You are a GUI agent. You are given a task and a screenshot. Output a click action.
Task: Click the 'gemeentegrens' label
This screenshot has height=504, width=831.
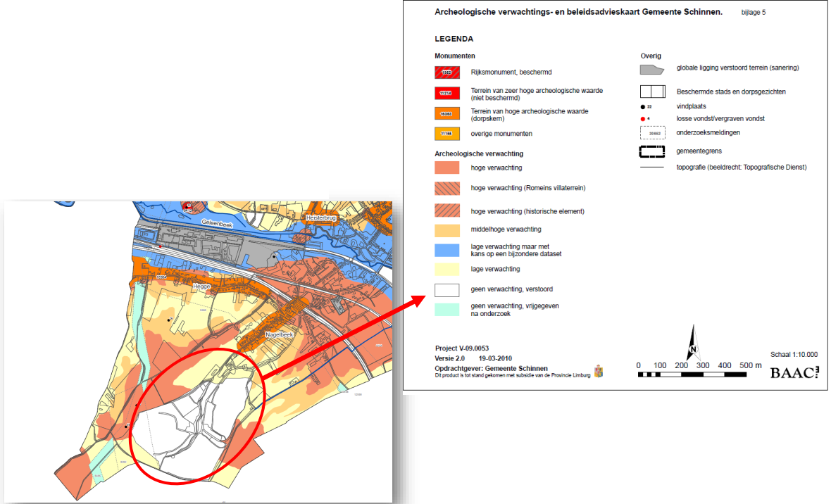pos(699,151)
